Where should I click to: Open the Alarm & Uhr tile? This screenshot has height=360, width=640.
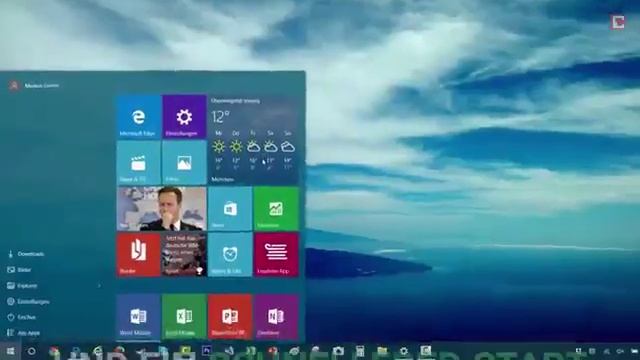point(230,254)
